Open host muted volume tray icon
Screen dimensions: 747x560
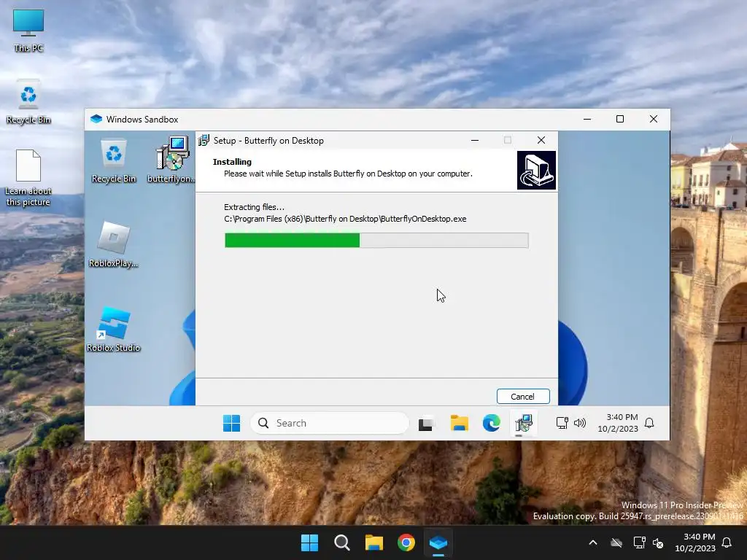[658, 542]
